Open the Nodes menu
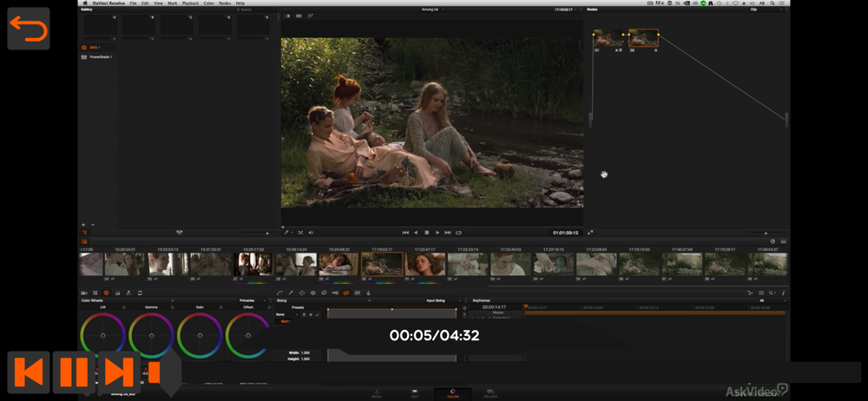 225,3
